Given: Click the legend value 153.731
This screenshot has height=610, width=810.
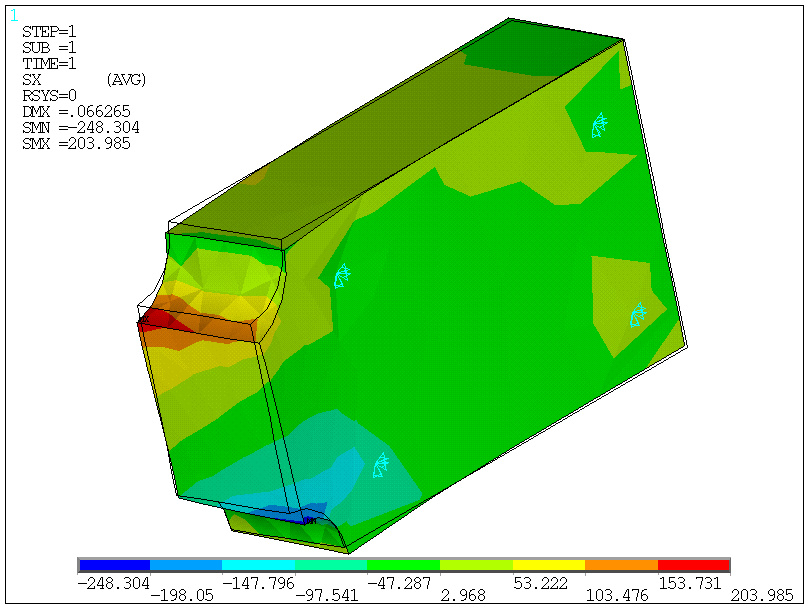Looking at the screenshot, I should (690, 583).
